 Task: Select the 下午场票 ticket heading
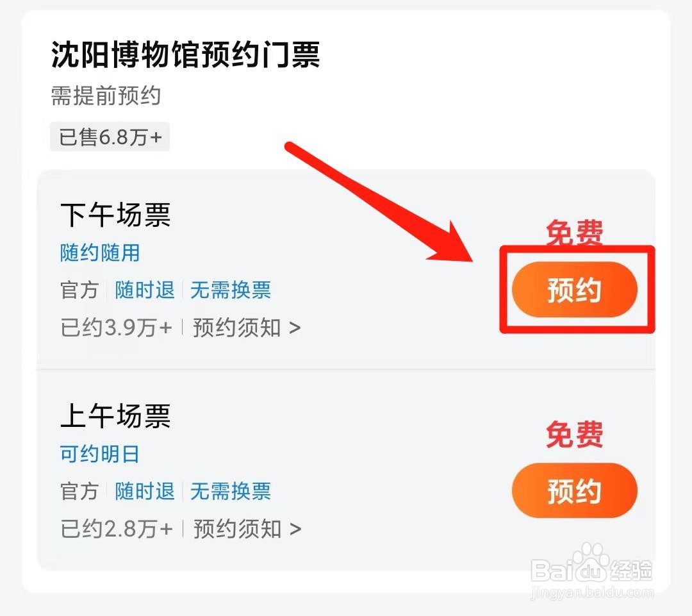point(115,215)
